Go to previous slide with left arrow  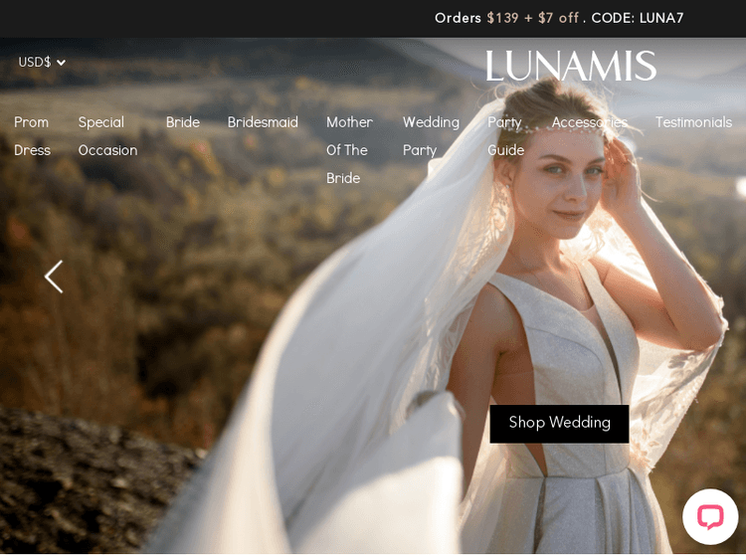click(54, 277)
